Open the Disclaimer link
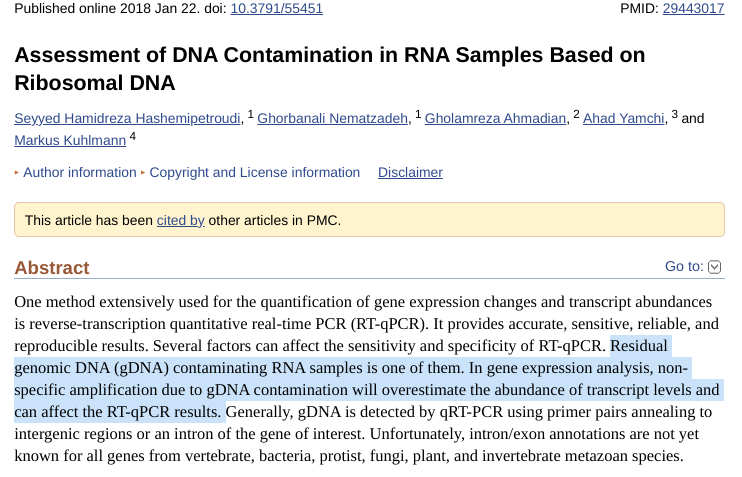The height and width of the screenshot is (477, 742). pos(410,173)
